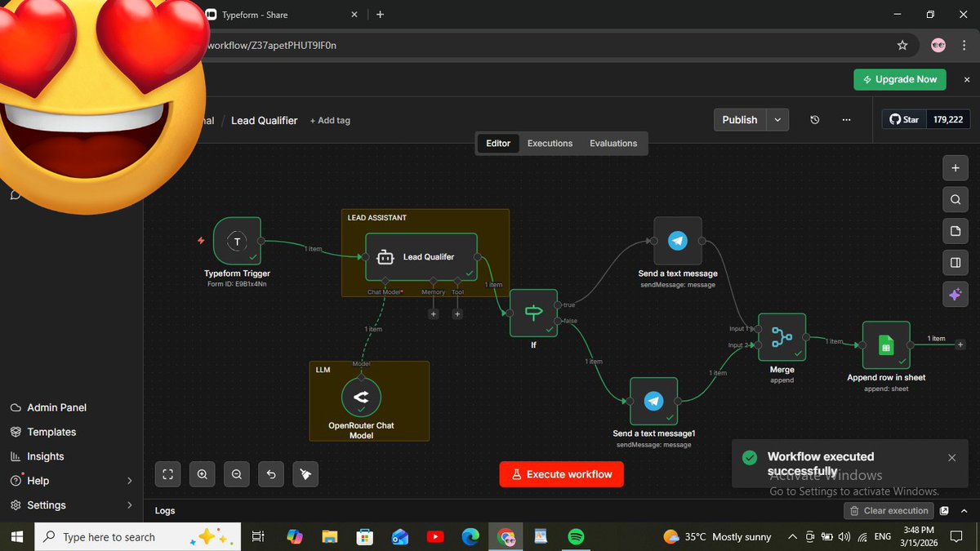Open File Explorer from the taskbar
Screen dimensions: 980x551
[329, 536]
